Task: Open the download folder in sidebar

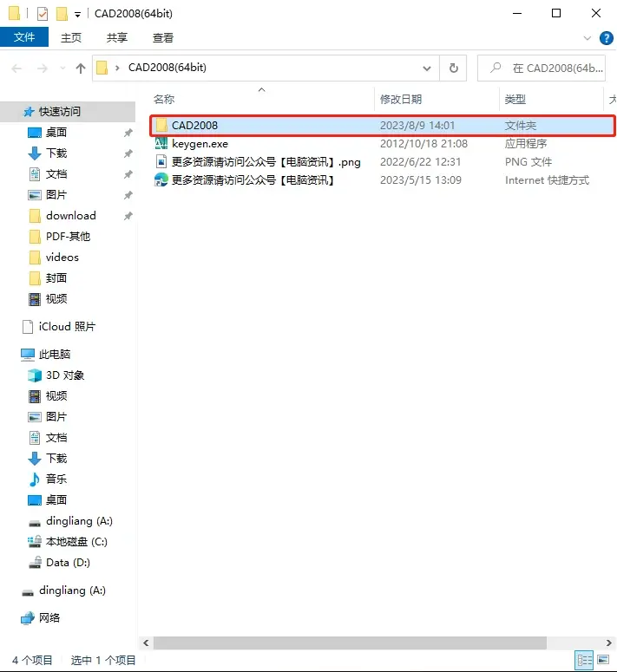Action: (71, 216)
